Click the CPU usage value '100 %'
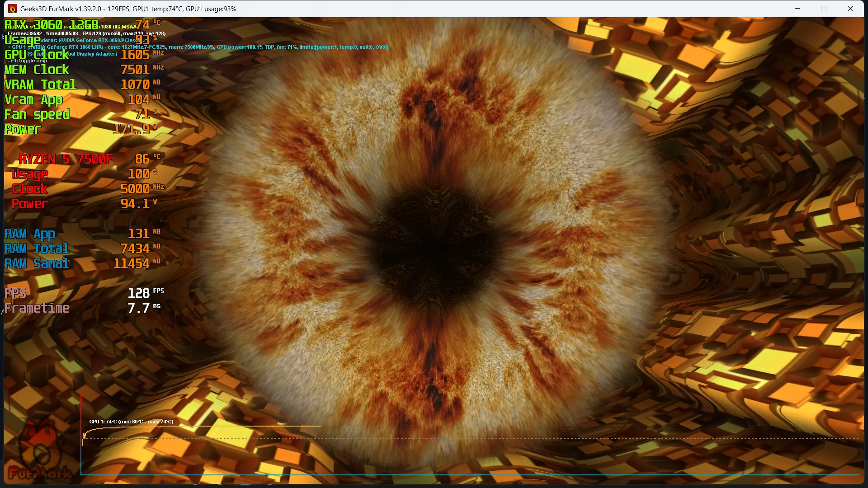This screenshot has width=868, height=488. (142, 174)
